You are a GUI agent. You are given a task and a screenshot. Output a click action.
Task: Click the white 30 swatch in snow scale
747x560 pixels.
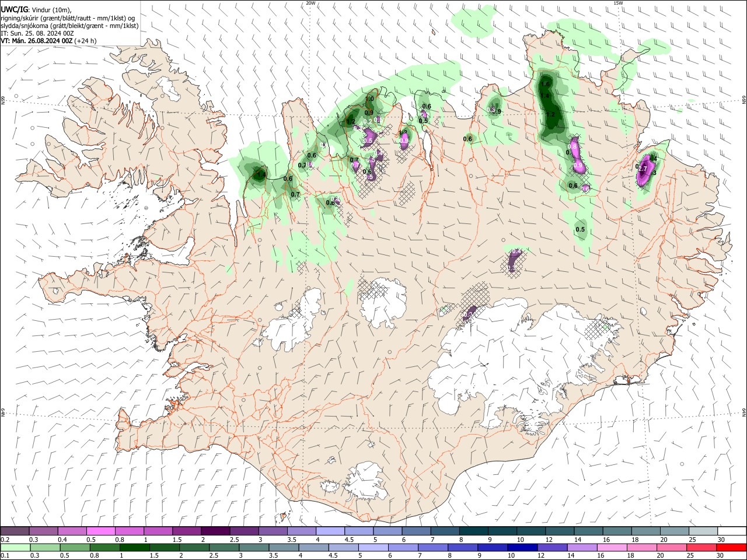pos(732,531)
